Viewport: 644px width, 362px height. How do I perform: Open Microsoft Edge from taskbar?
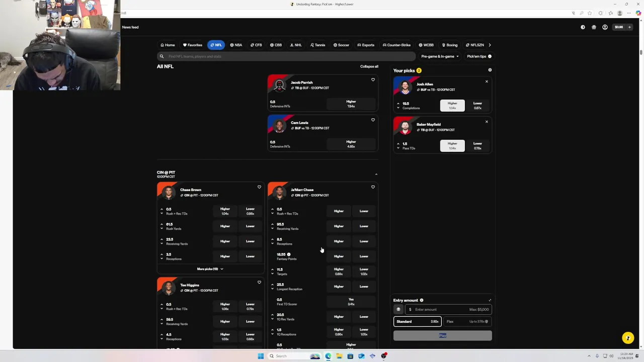click(328, 356)
